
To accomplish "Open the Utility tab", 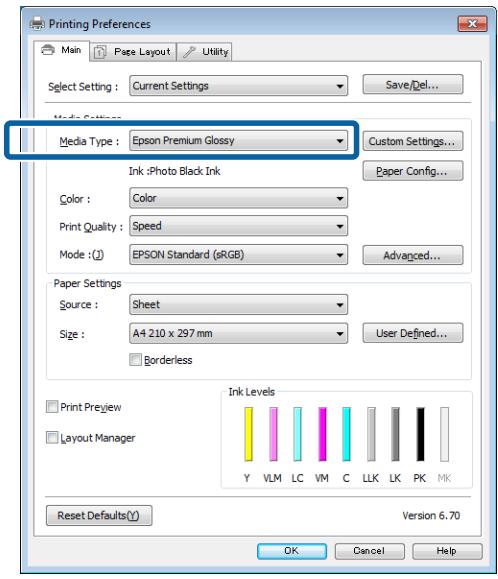I will tap(205, 52).
